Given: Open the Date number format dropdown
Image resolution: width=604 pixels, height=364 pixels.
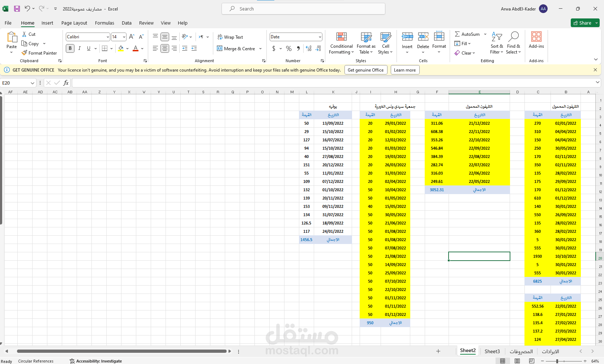Looking at the screenshot, I should [x=320, y=37].
